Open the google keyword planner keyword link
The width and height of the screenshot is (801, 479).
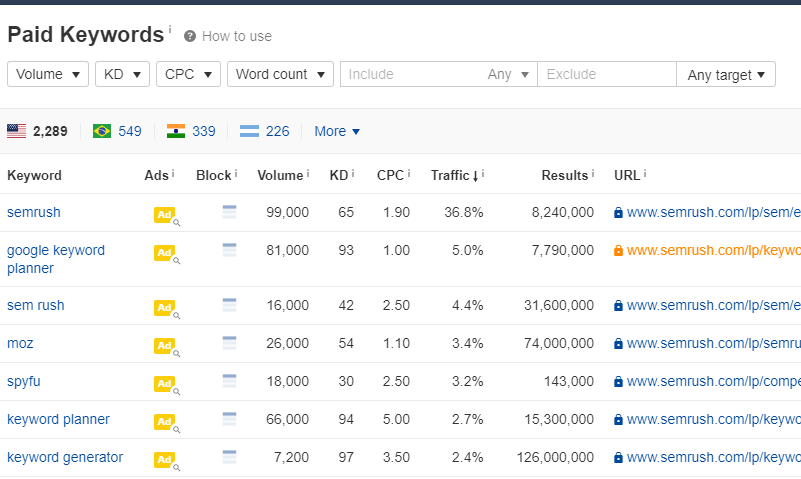pyautogui.click(x=56, y=259)
